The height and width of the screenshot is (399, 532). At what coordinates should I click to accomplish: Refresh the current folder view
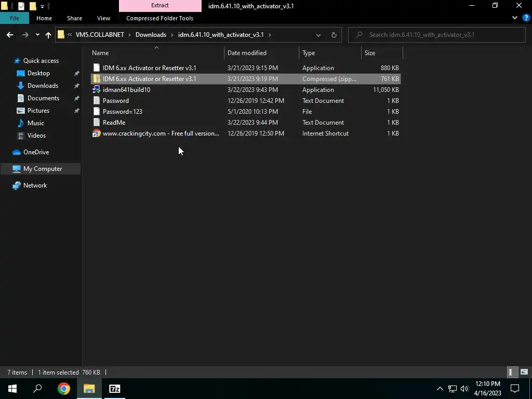coord(334,35)
